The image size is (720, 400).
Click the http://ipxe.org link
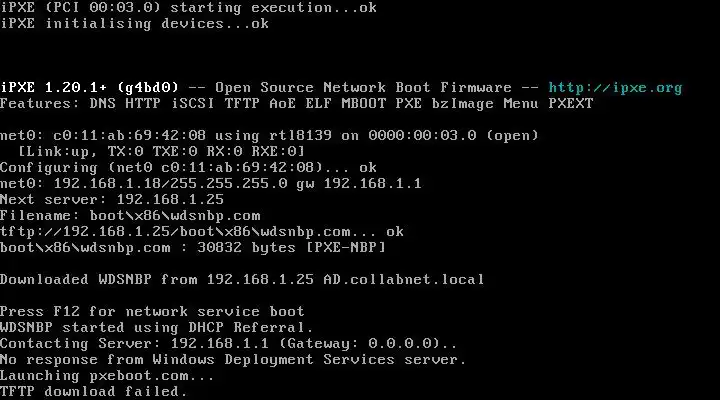click(614, 87)
